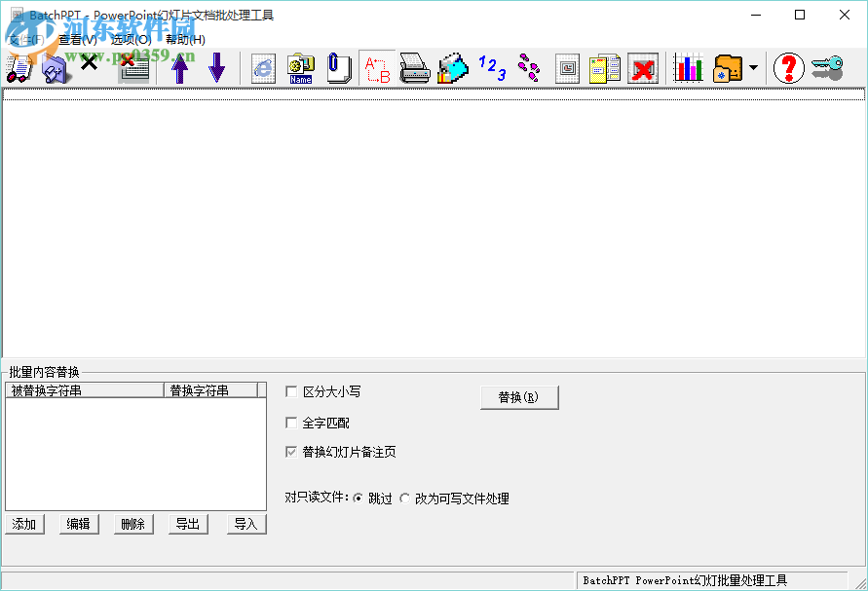This screenshot has width=868, height=591.
Task: Select the move-up arrow toolbar icon
Action: pos(180,68)
